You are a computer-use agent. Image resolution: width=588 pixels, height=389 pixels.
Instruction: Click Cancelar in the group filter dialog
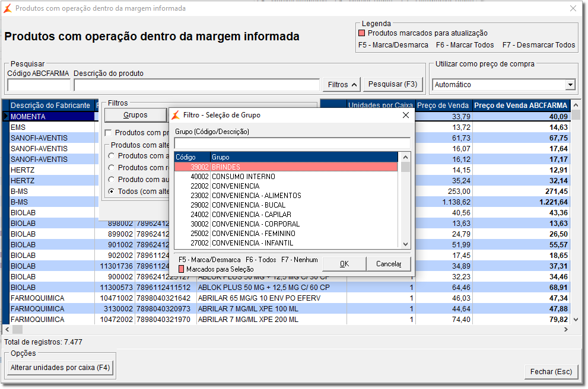(389, 264)
